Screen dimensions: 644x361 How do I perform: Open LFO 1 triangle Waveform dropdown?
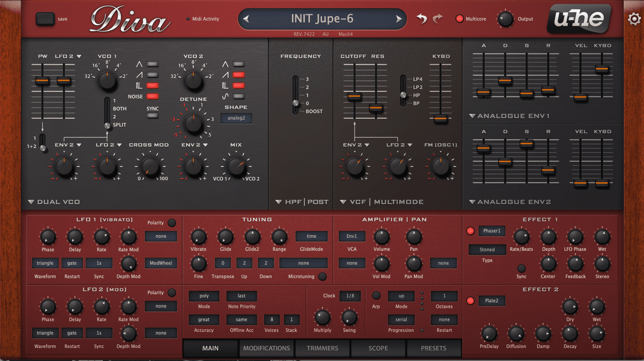coord(45,263)
